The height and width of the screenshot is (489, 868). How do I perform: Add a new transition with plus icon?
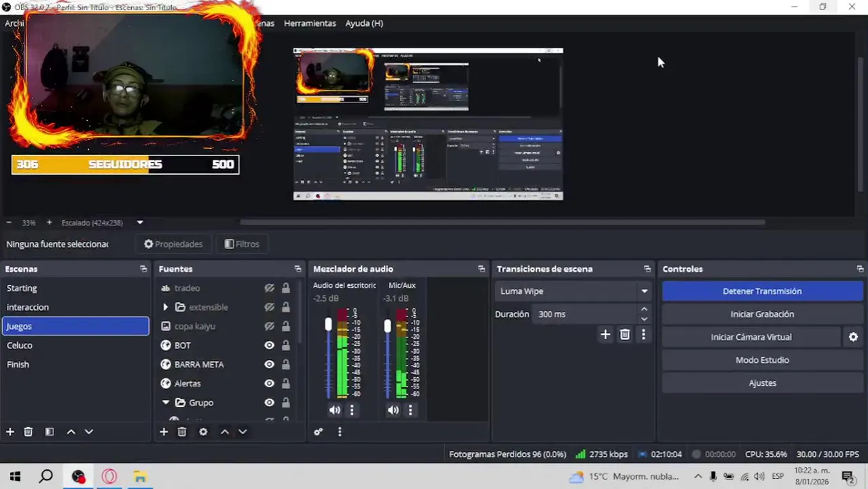605,334
